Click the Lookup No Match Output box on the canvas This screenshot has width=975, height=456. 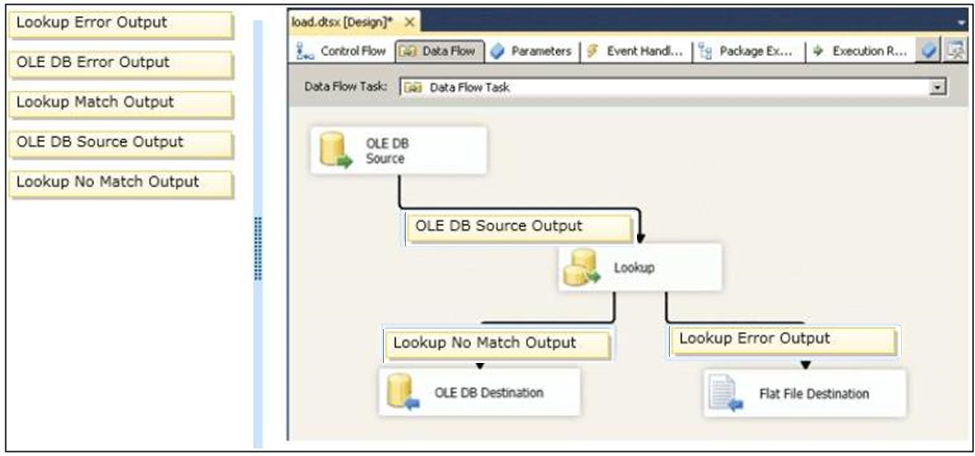click(x=497, y=344)
